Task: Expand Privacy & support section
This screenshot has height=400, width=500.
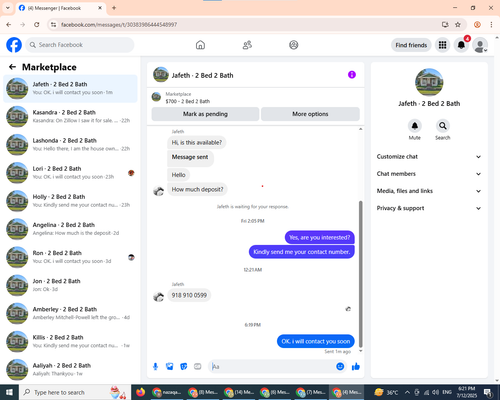Action: pyautogui.click(x=429, y=208)
